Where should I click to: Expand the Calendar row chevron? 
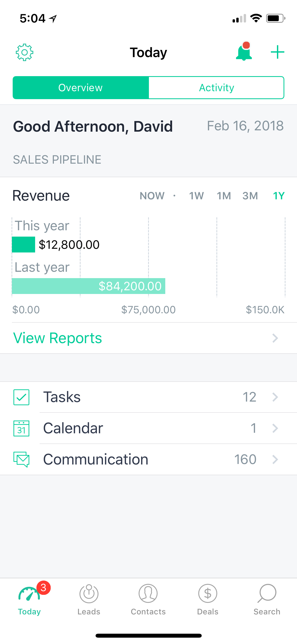[275, 428]
